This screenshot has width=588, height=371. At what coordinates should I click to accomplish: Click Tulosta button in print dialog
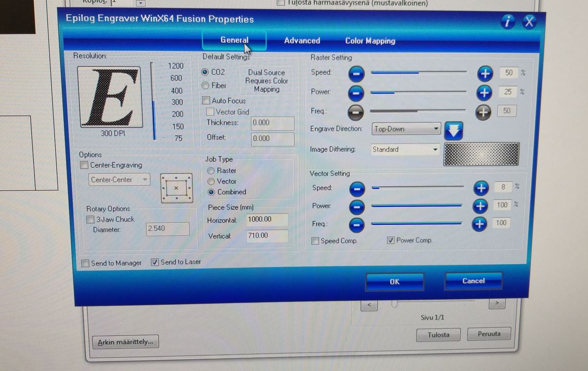(x=439, y=335)
